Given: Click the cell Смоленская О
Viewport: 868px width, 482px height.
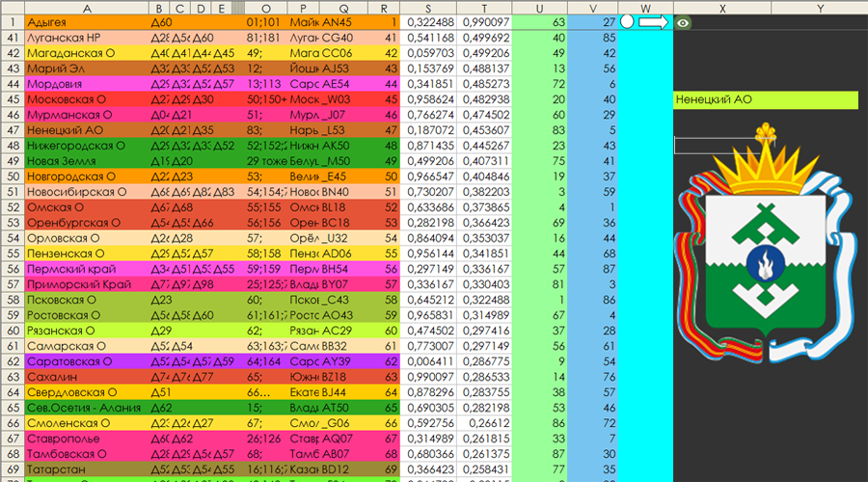Looking at the screenshot, I should 87,423.
